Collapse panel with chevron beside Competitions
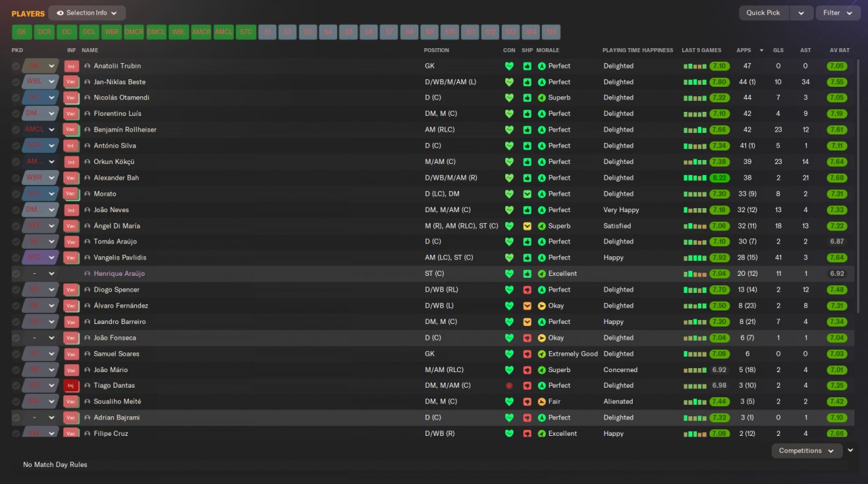 850,450
